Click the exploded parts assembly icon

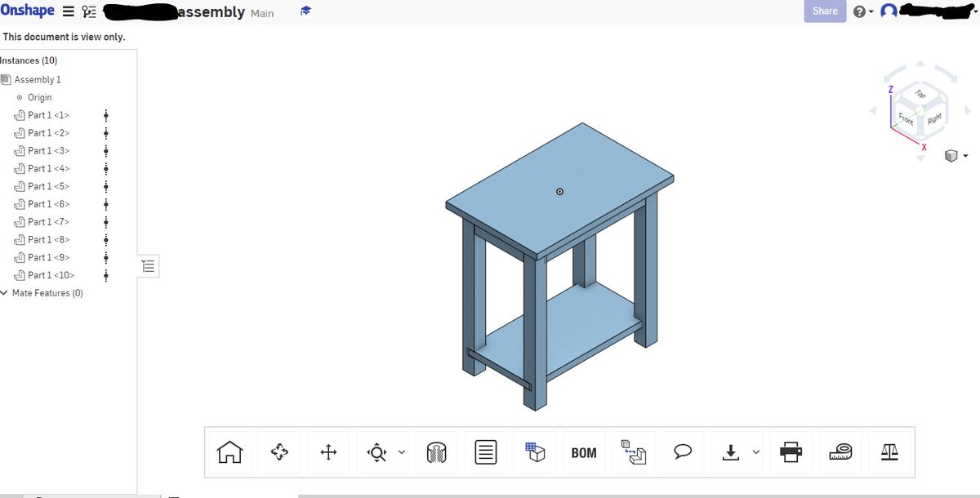[x=633, y=451]
